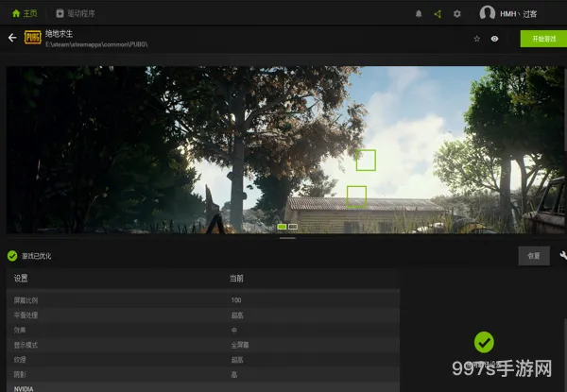Viewport: 567px width, 392px height.
Task: Click the HMH、过客 username
Action: [x=518, y=14]
